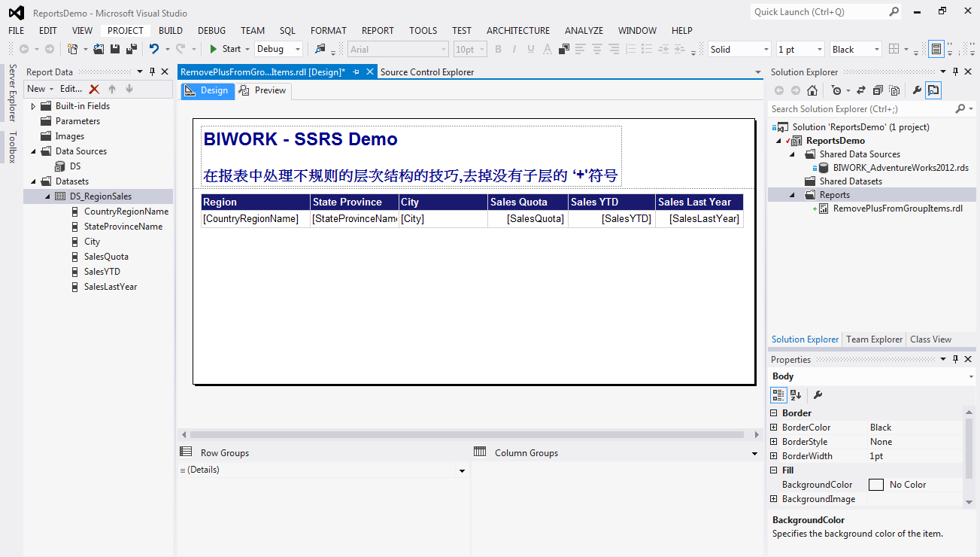
Task: Switch to Source Control Explorer tab
Action: coord(427,72)
